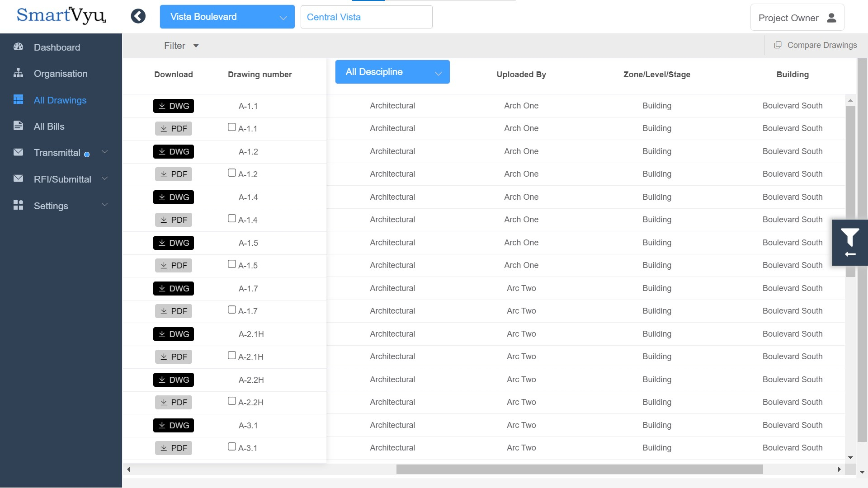The height and width of the screenshot is (488, 868).
Task: Toggle the PDF checkbox for A-1.1
Action: [x=231, y=127]
